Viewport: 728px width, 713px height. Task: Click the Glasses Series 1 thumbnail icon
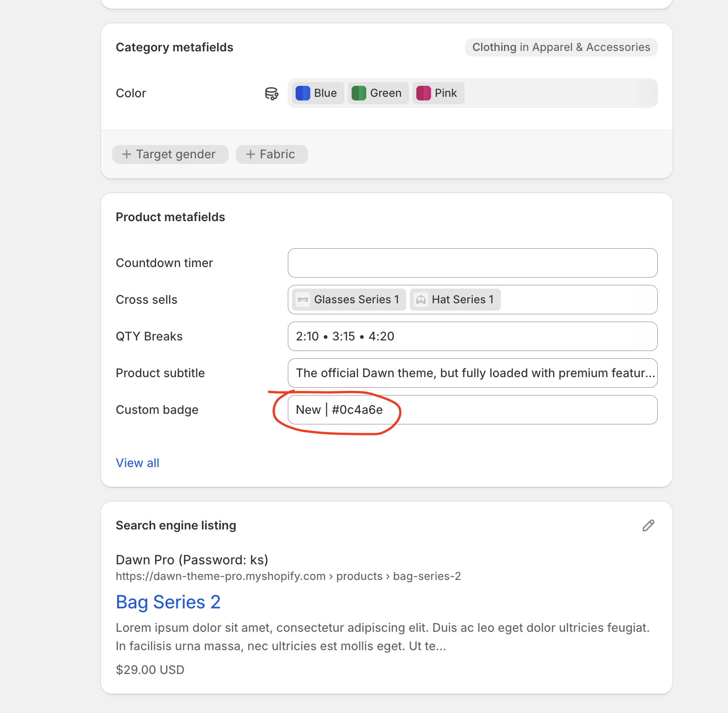coord(303,300)
